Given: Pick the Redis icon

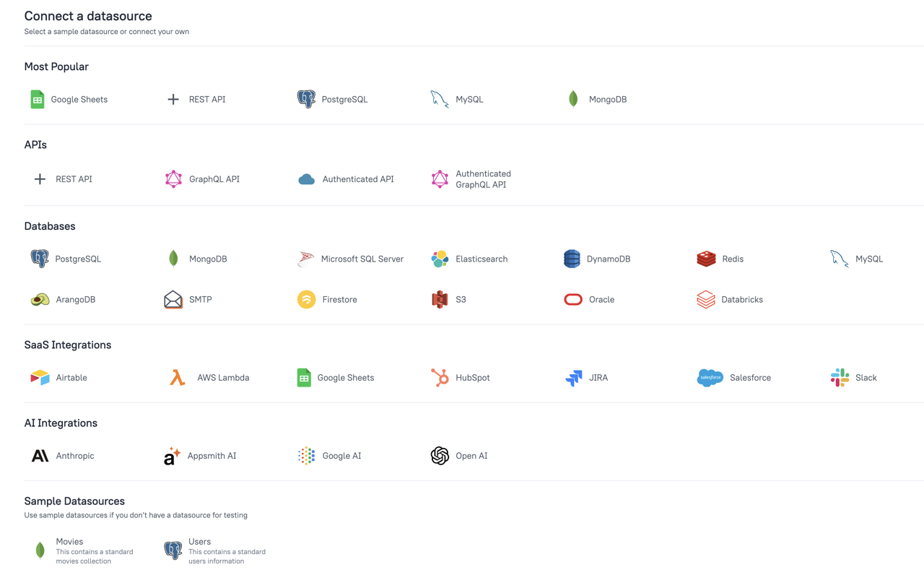Looking at the screenshot, I should point(706,259).
